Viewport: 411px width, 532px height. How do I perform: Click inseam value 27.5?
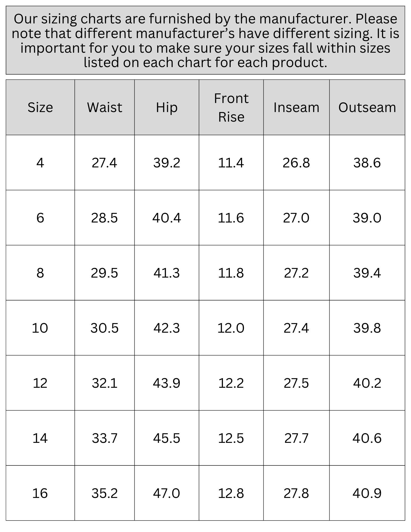pyautogui.click(x=296, y=383)
